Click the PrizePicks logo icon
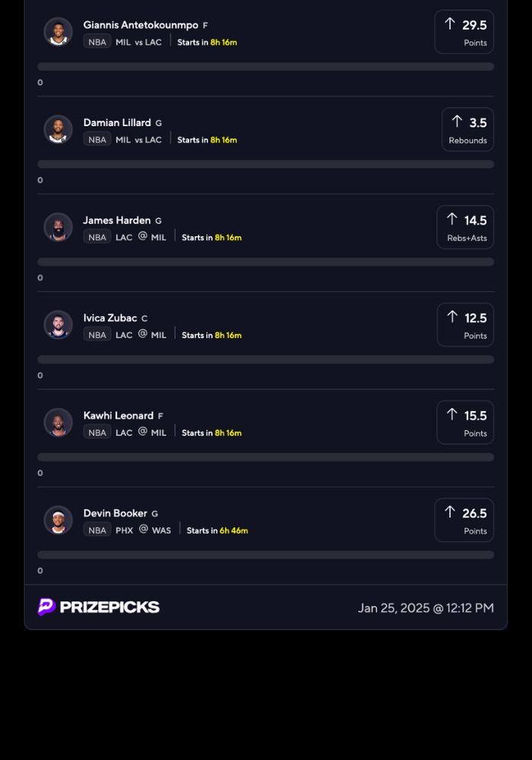Screen dimensions: 532x760 pyautogui.click(x=47, y=606)
